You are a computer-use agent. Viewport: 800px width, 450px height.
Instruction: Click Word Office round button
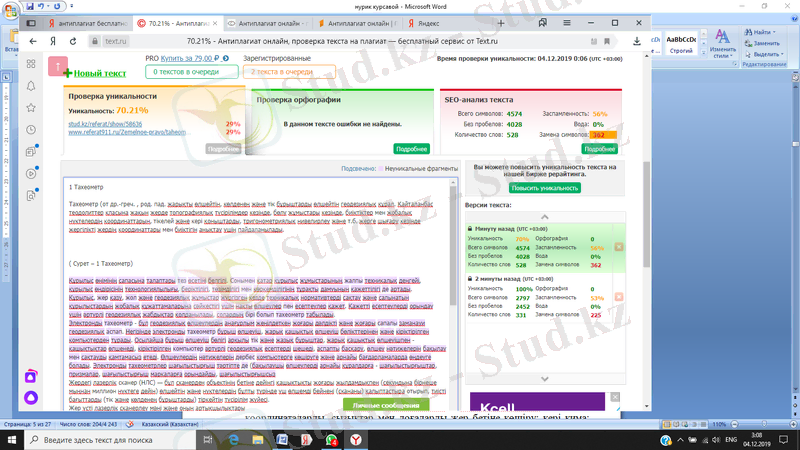point(10,10)
